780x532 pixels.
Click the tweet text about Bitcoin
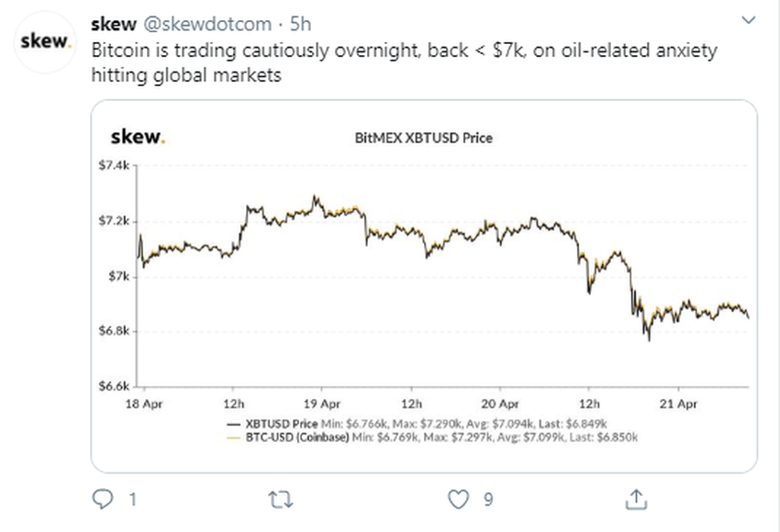click(x=404, y=62)
